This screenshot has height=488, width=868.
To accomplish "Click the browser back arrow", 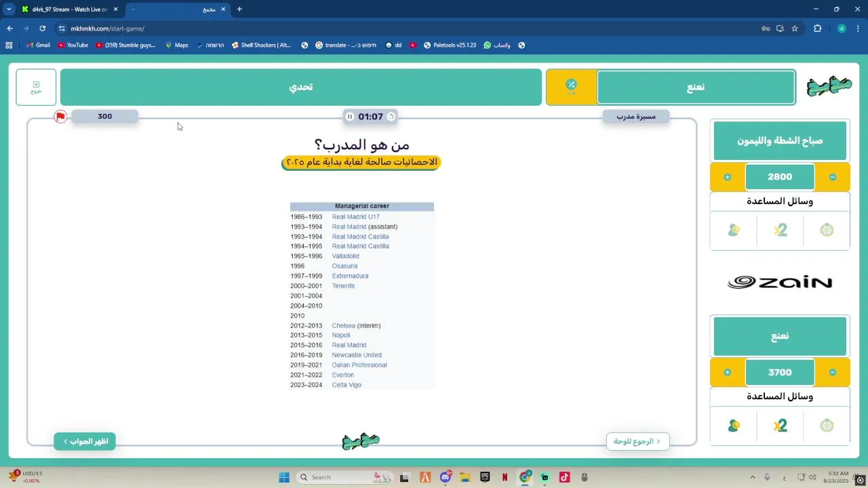I will 9,28.
